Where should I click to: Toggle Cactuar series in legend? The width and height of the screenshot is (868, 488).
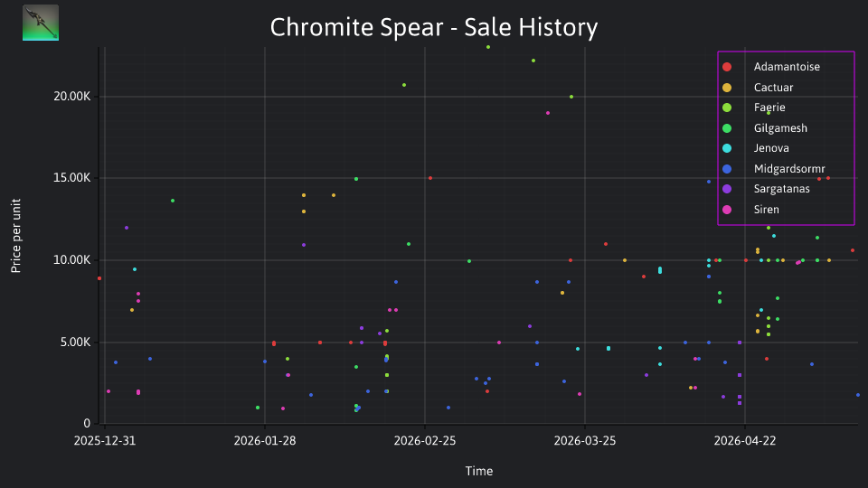coord(773,88)
